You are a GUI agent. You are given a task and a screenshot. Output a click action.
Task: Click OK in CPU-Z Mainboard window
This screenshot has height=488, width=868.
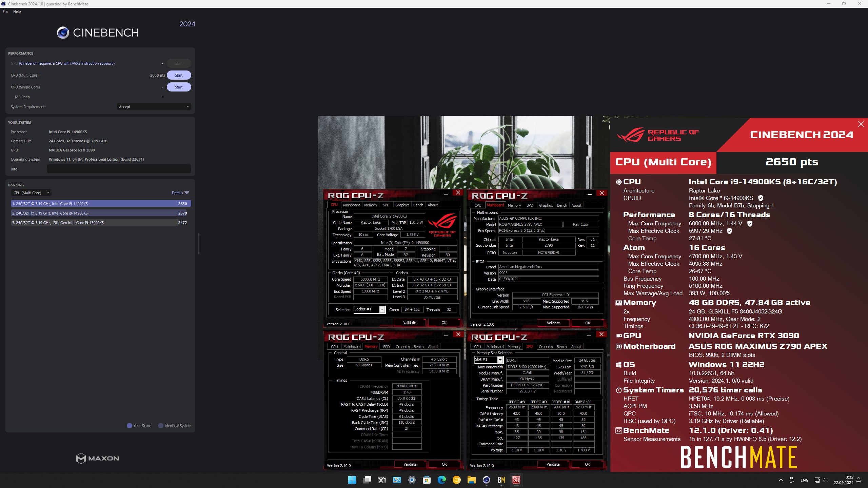[x=588, y=323]
